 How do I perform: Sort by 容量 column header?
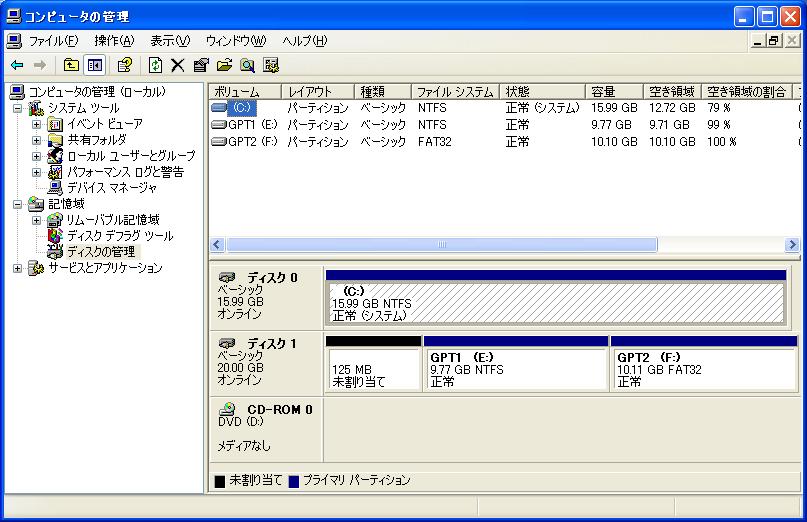point(615,92)
